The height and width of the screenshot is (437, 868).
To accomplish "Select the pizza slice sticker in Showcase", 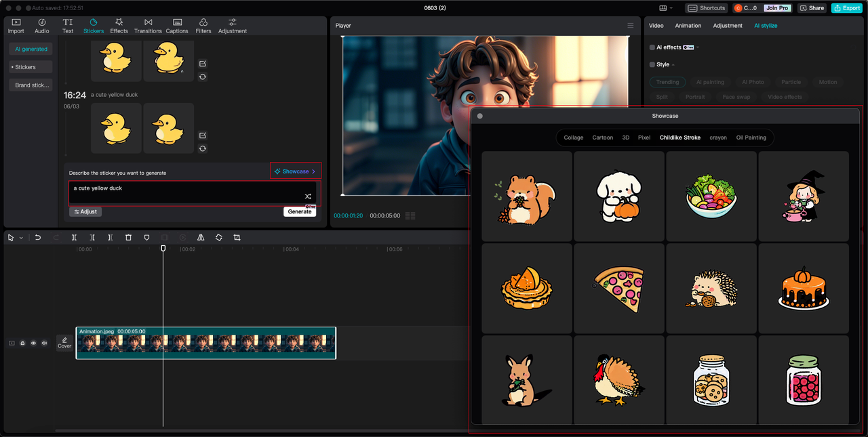I will (619, 289).
